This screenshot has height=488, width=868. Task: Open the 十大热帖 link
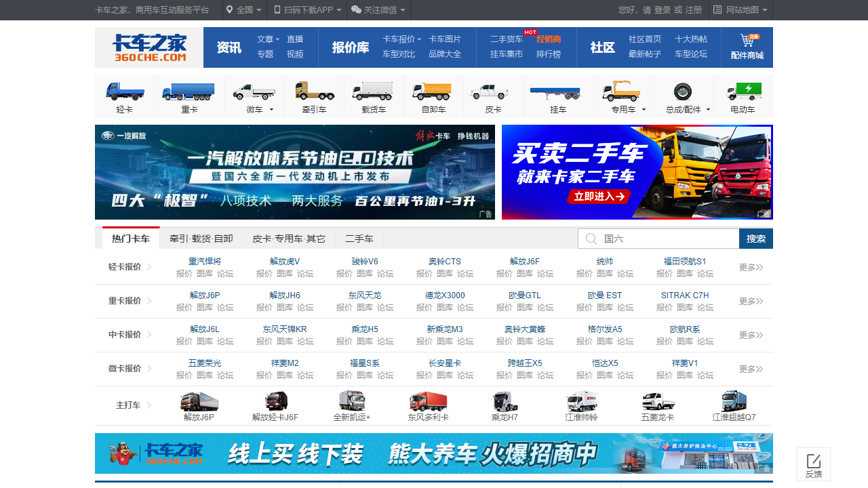(691, 39)
